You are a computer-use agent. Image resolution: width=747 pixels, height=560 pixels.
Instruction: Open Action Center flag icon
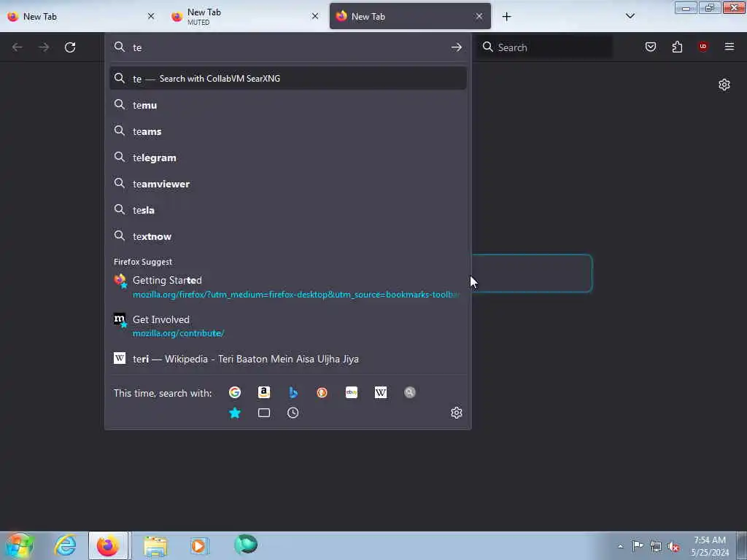[x=638, y=545]
